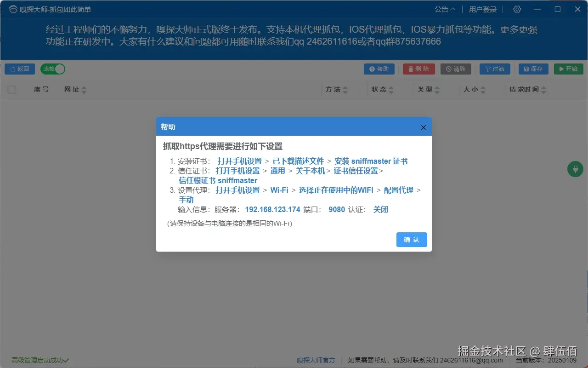
Task: Open the settings gear in title bar
Action: click(517, 9)
